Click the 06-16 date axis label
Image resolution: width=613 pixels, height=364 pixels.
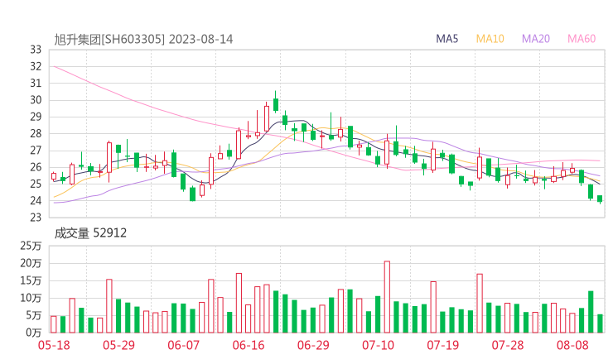(249, 345)
